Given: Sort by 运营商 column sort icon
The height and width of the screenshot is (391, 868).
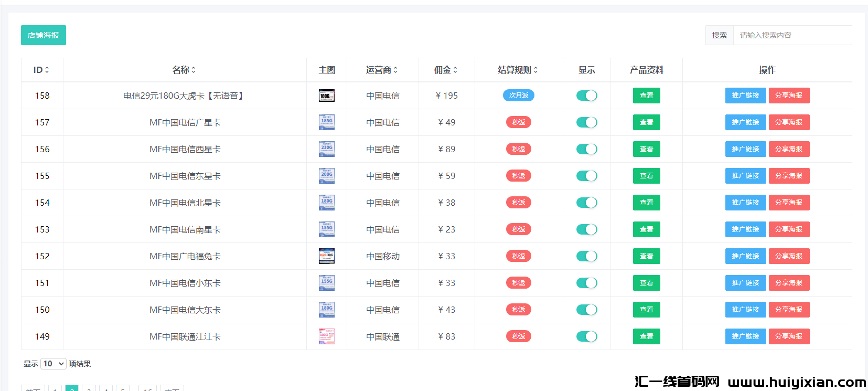Looking at the screenshot, I should click(395, 70).
